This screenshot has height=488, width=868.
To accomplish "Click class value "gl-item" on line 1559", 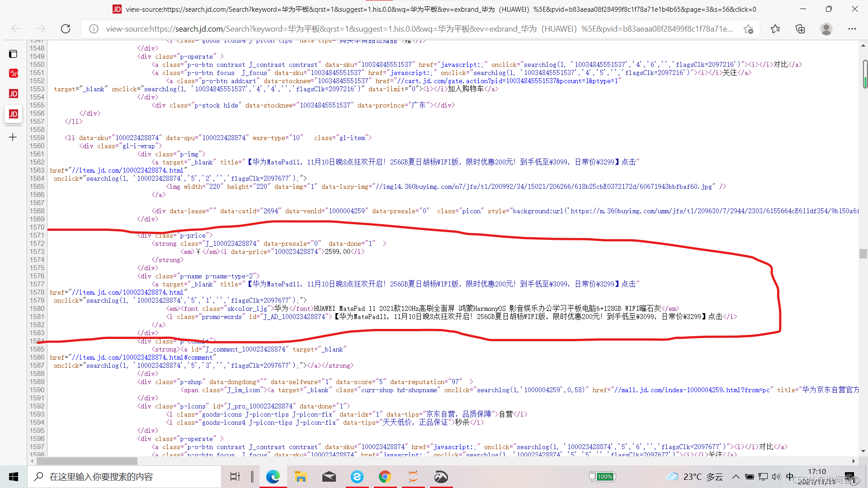I will [x=352, y=138].
